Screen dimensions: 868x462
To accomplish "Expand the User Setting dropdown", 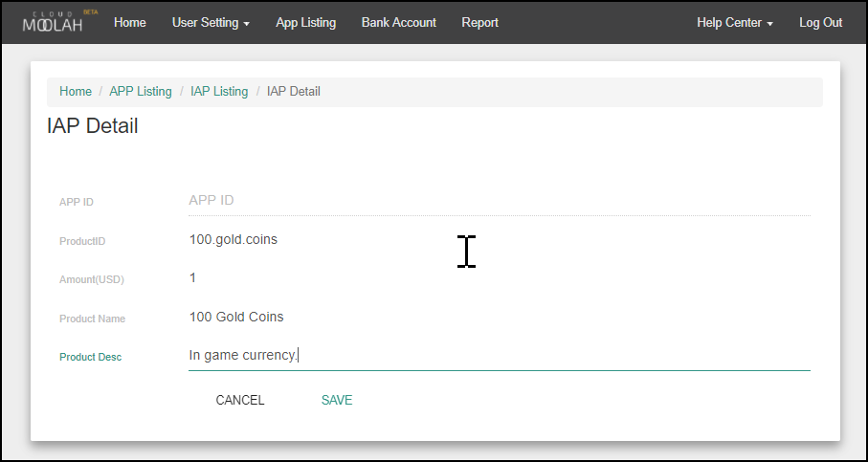I will 211,22.
